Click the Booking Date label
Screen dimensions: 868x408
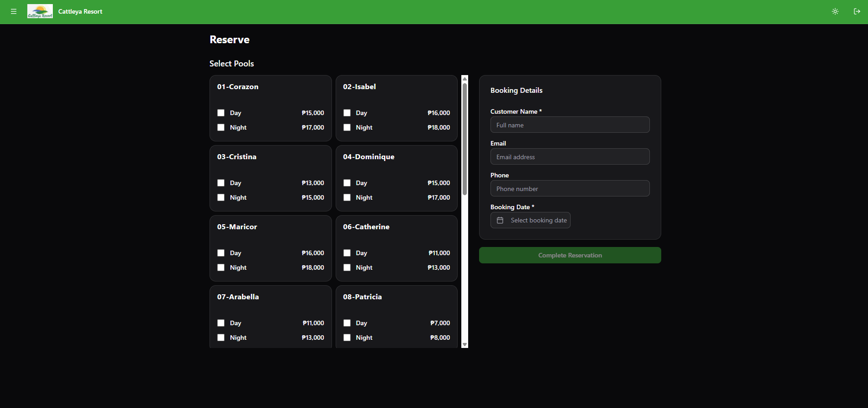pos(512,207)
